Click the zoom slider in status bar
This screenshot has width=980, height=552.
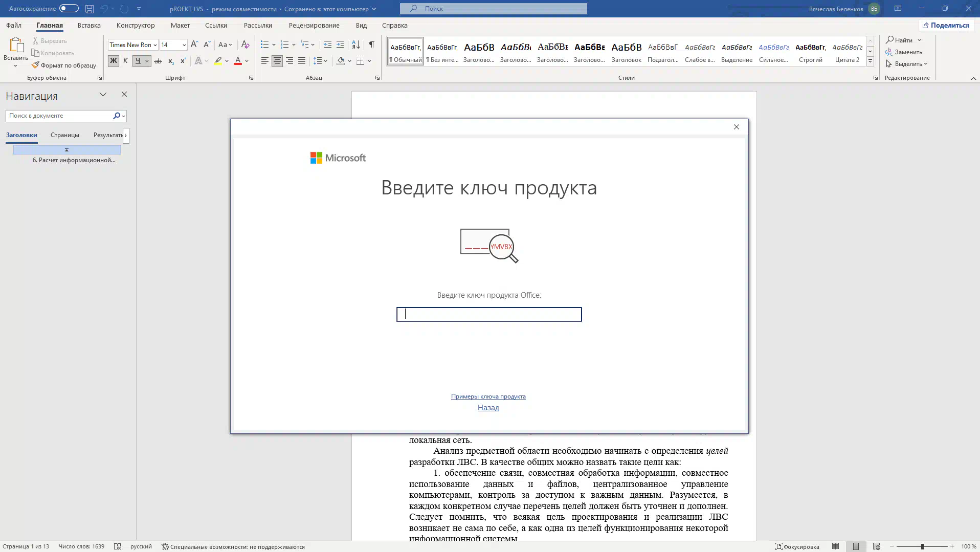click(x=922, y=546)
